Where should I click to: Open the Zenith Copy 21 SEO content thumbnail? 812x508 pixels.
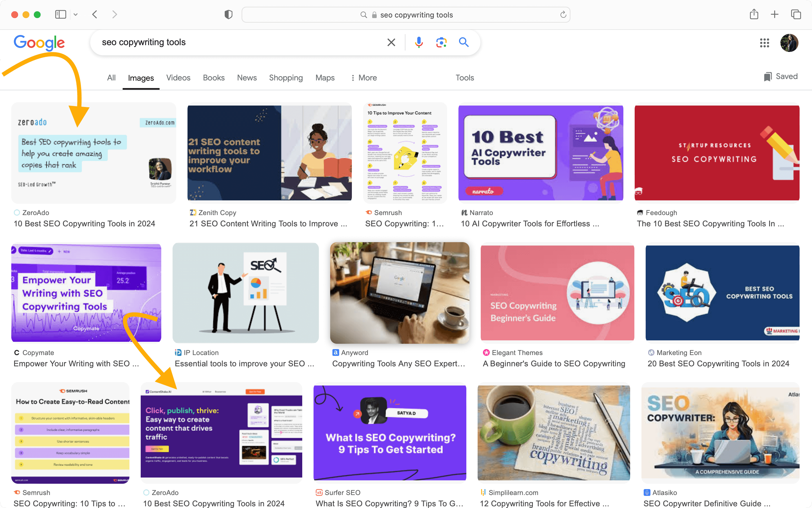pyautogui.click(x=270, y=153)
